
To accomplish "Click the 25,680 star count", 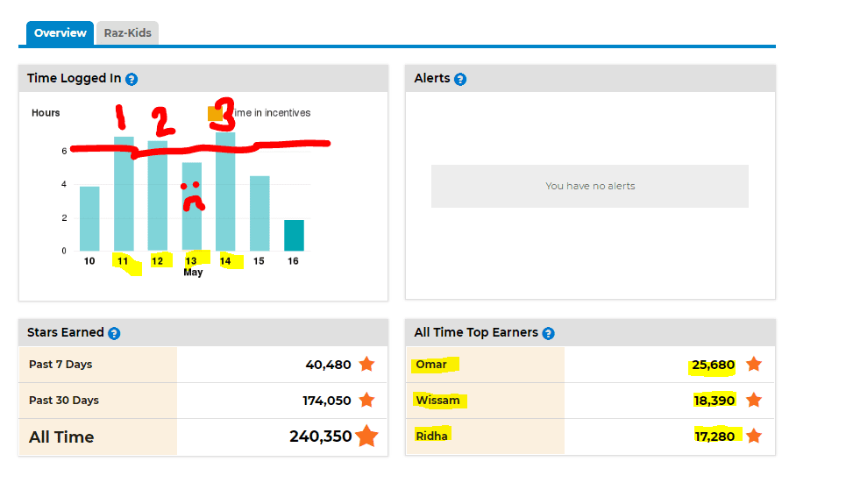I will point(714,365).
